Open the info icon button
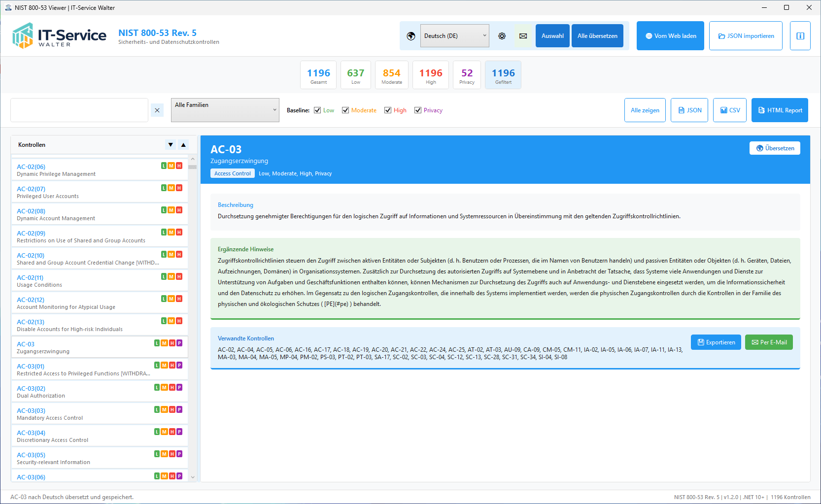Screen dimensions: 821x504 click(x=800, y=36)
